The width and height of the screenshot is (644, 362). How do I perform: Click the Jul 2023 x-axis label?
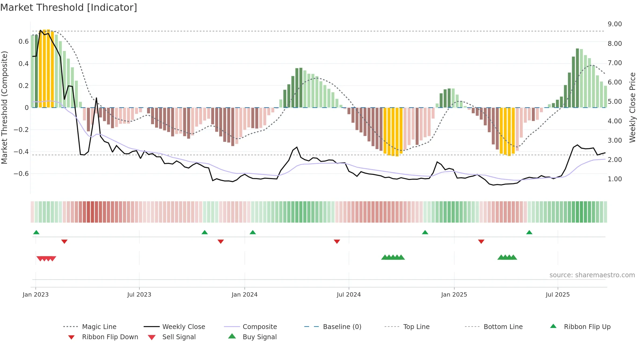pyautogui.click(x=139, y=294)
